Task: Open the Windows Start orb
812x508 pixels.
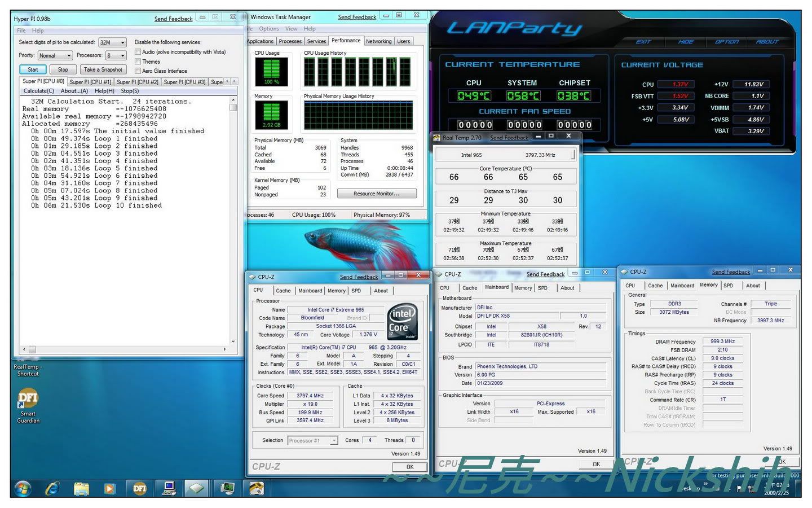Action: click(23, 488)
